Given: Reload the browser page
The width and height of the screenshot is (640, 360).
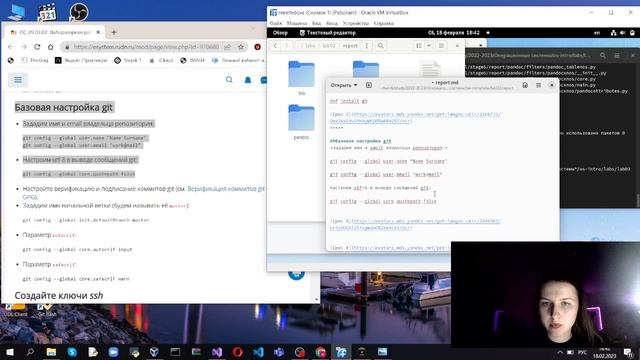Looking at the screenshot, I should pyautogui.click(x=37, y=47).
